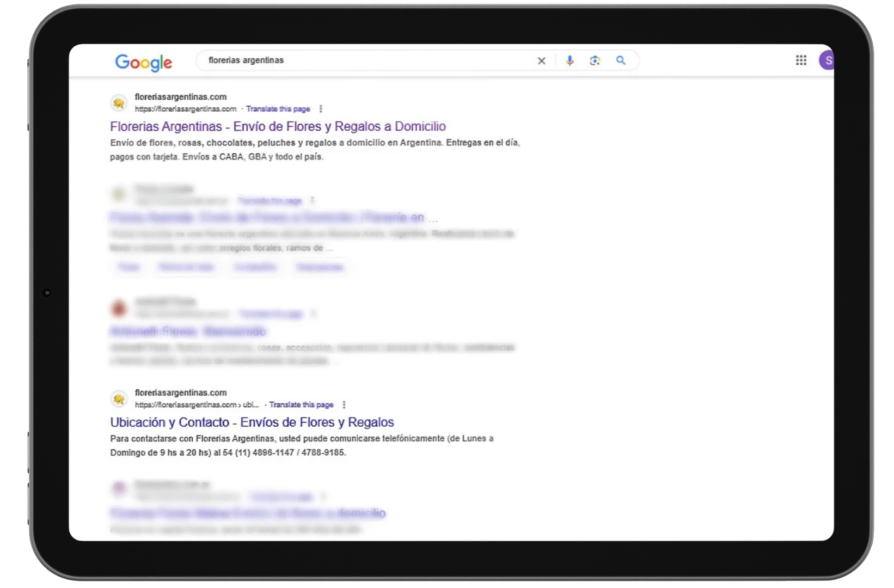The height and width of the screenshot is (588, 894).
Task: Click the first result's URL 'https://floreriasargentinas.com'
Action: [x=186, y=109]
